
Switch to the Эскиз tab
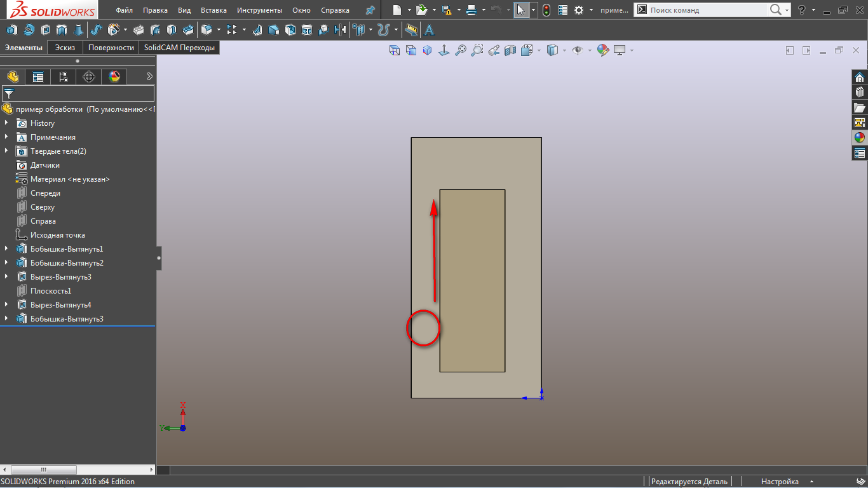(65, 48)
